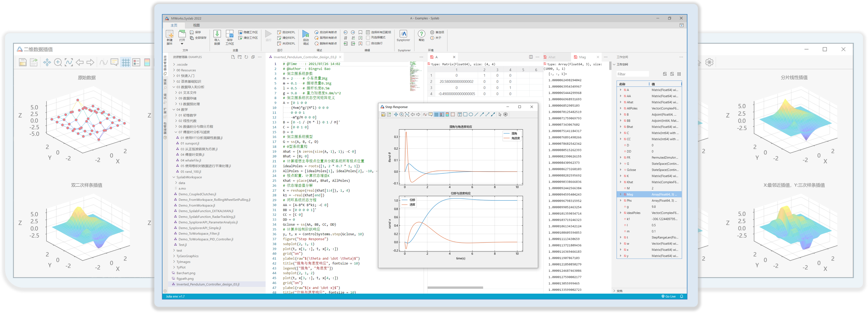The height and width of the screenshot is (313, 868).
Task: Click the refresh icon in explorer header
Action: click(x=246, y=57)
